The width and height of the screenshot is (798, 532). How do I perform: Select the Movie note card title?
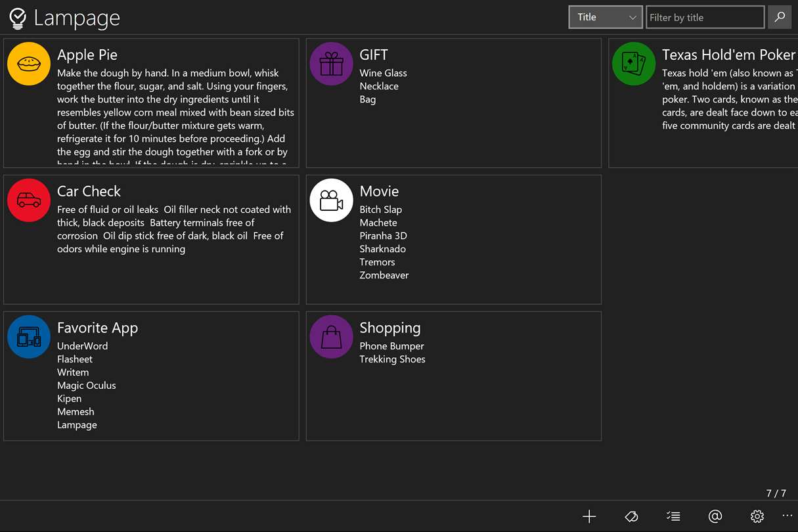click(x=379, y=192)
